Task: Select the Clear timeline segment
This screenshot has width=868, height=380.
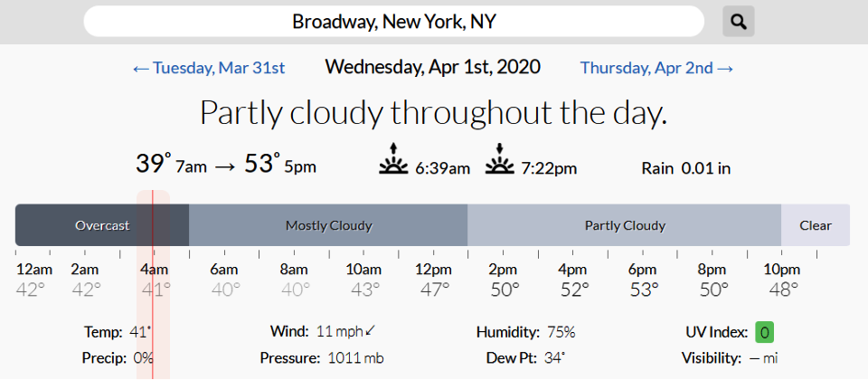Action: (x=815, y=225)
